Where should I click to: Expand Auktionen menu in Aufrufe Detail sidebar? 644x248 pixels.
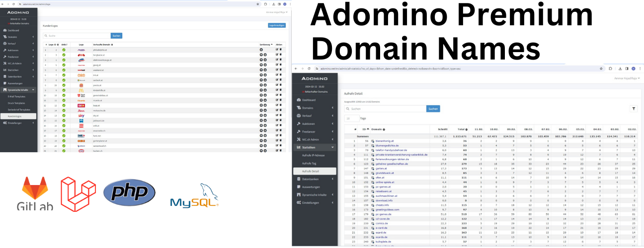315,124
